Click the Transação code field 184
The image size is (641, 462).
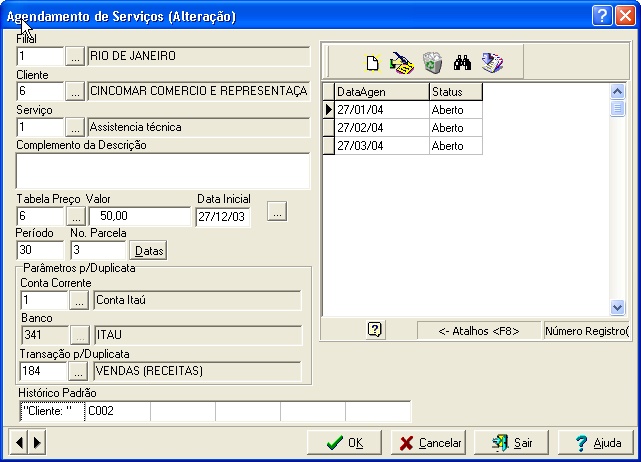(x=43, y=371)
